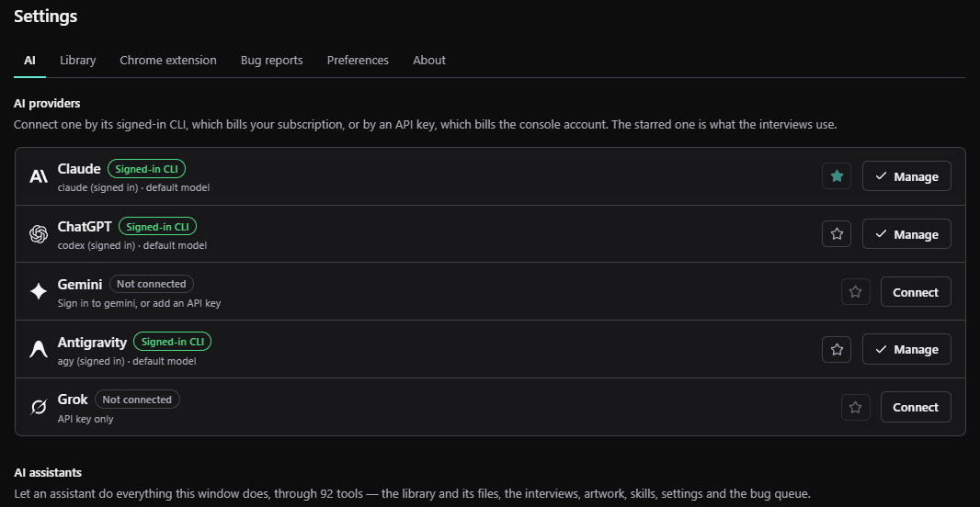The width and height of the screenshot is (980, 507).
Task: Select the AI settings tab
Action: (x=29, y=61)
